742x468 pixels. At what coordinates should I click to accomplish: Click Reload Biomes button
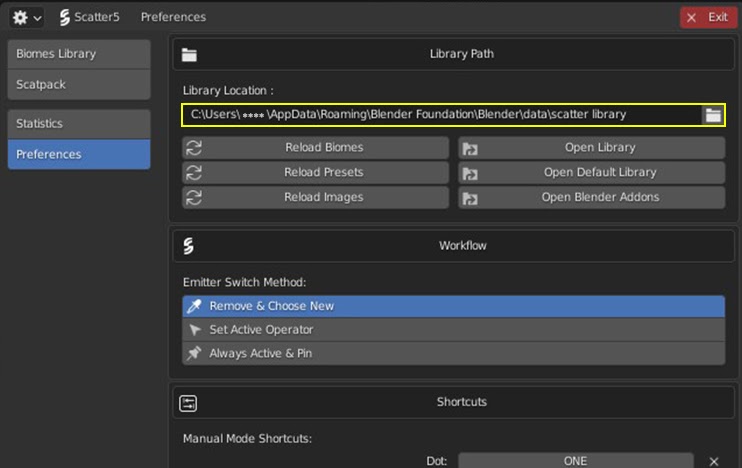tap(316, 148)
